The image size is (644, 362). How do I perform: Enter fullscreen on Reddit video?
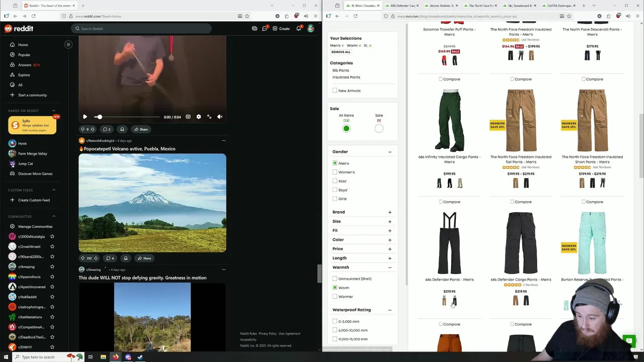209,117
